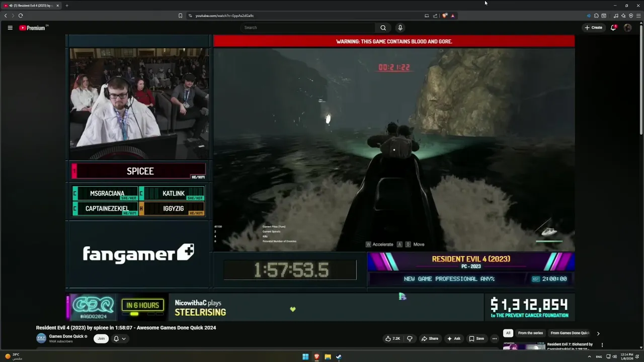
Task: Save the video to a playlist
Action: pos(476,338)
